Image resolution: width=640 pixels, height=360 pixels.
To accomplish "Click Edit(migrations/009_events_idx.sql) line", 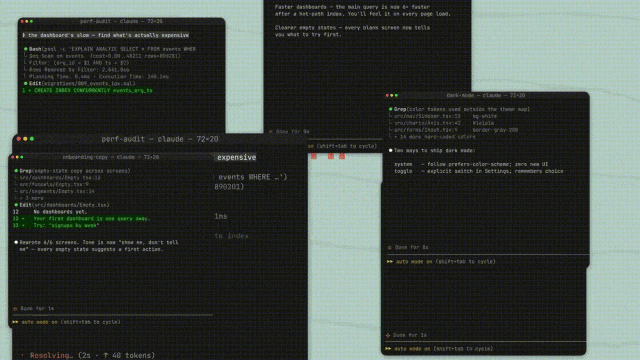I will click(80, 84).
